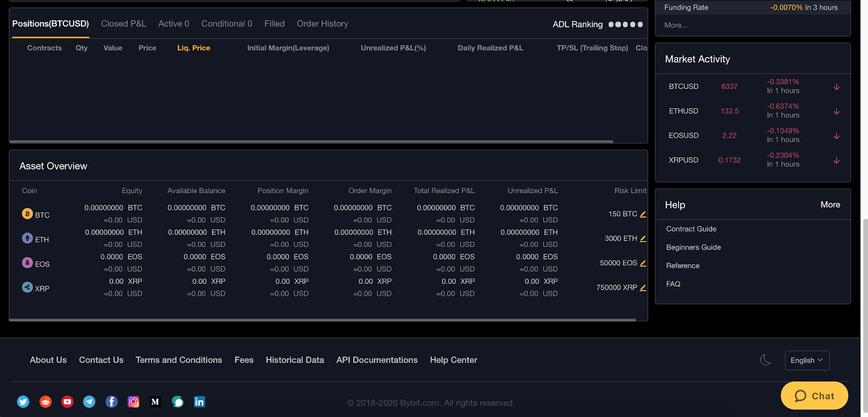Click the BTC coin icon
Viewport: 868px width, 417px height.
27,214
